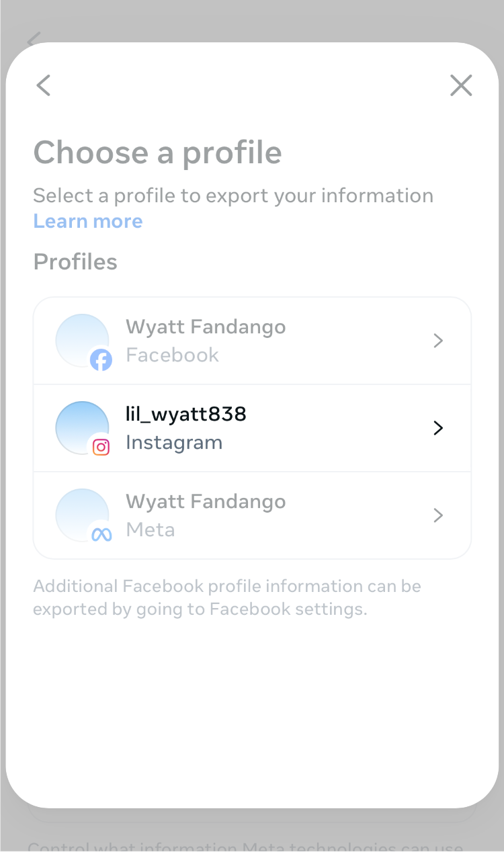Select Wyatt Fandango name in Facebook row

(206, 327)
